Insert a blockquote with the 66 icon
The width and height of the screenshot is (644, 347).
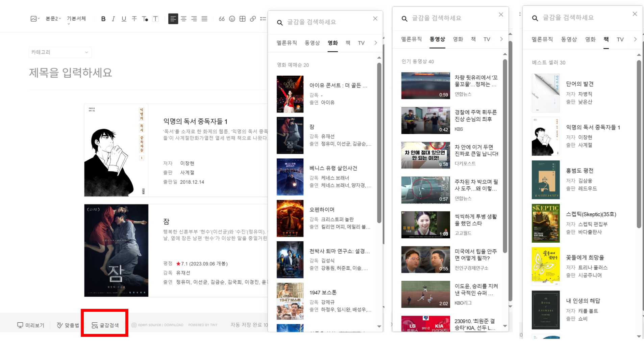(x=222, y=19)
